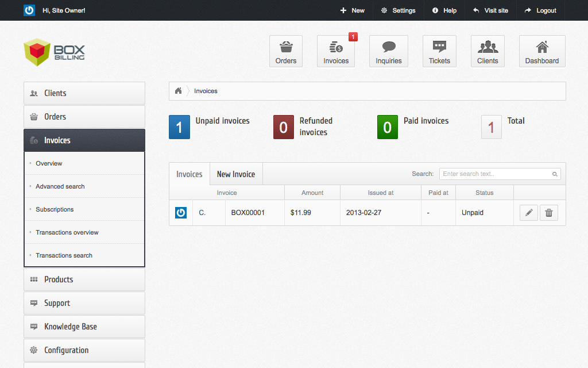Switch to the New Invoice tab
The height and width of the screenshot is (368, 588).
(236, 174)
